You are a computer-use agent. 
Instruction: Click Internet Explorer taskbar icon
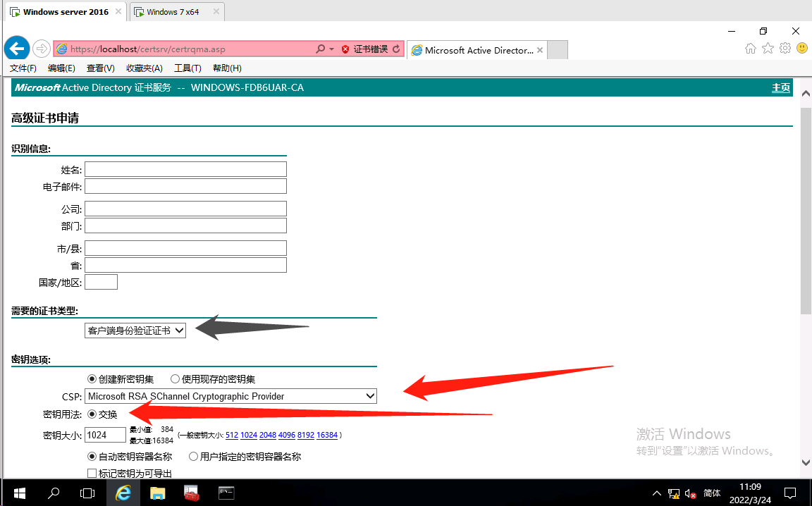pos(123,493)
